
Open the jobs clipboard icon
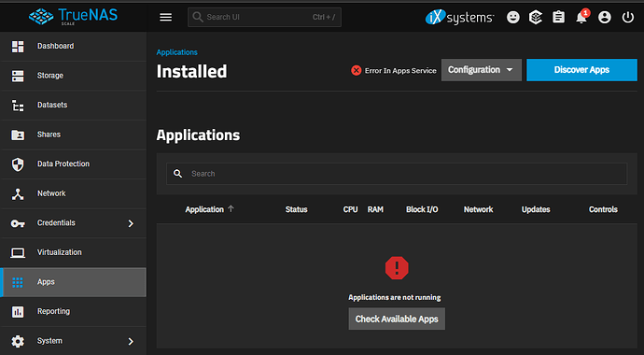tap(558, 17)
